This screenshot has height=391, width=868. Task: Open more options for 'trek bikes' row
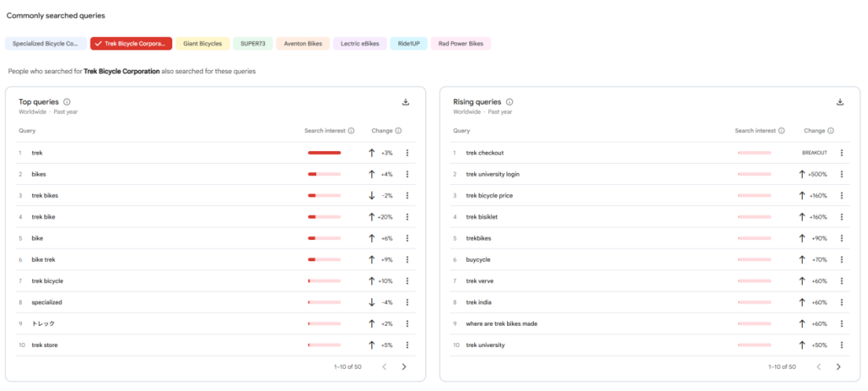pyautogui.click(x=407, y=195)
